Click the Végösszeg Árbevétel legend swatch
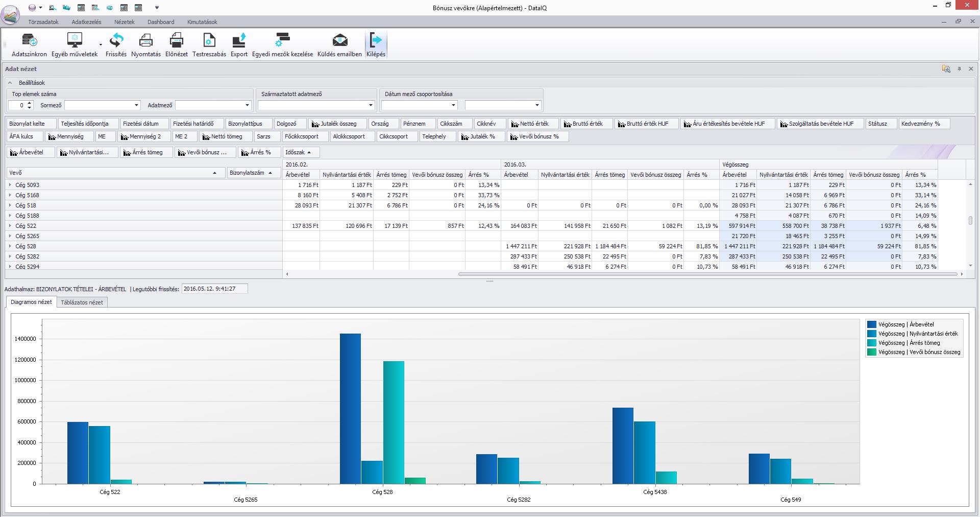The height and width of the screenshot is (517, 980). click(872, 324)
